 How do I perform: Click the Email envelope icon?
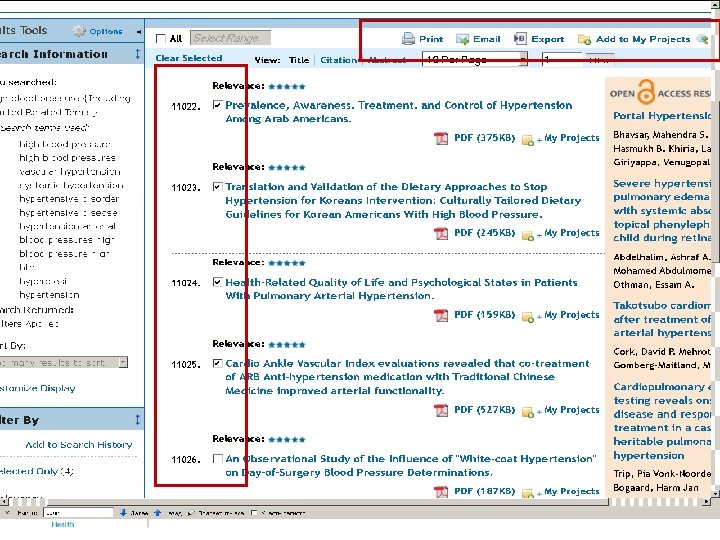tap(462, 39)
